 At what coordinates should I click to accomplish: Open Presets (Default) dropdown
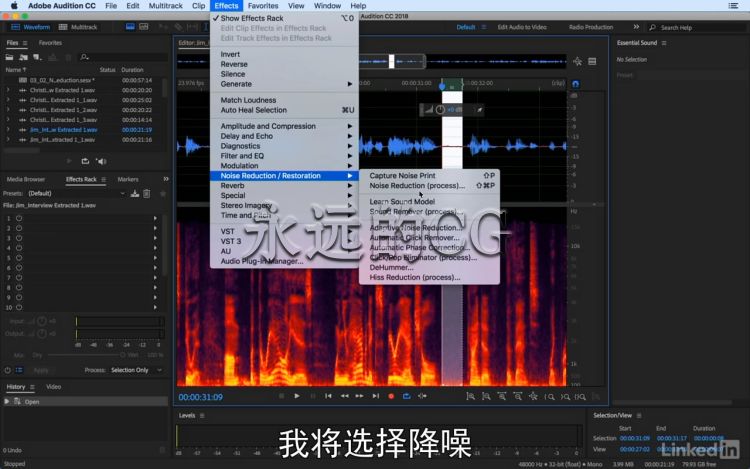pos(77,193)
